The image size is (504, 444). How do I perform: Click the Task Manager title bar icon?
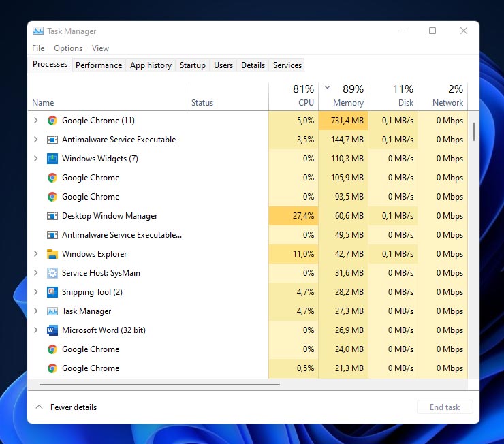38,31
